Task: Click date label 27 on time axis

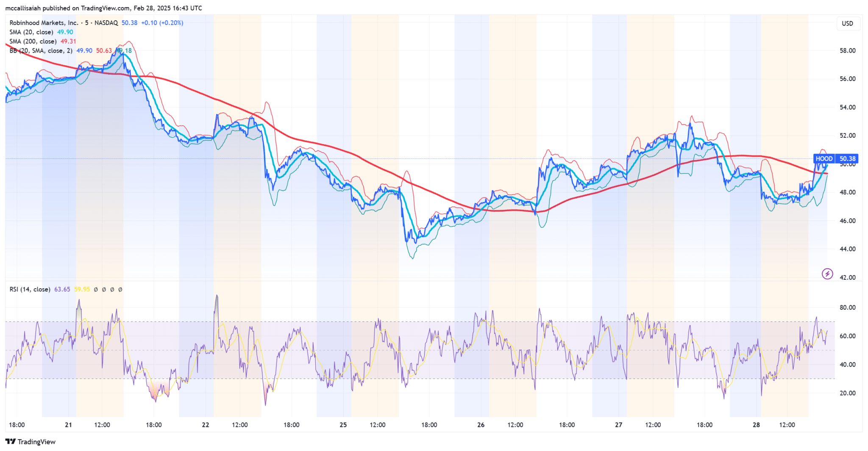Action: [x=618, y=425]
